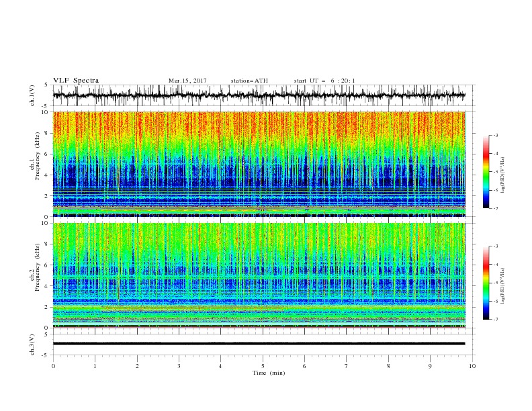Click the time axis tick label "10"
The image size is (532, 411).
pyautogui.click(x=472, y=366)
